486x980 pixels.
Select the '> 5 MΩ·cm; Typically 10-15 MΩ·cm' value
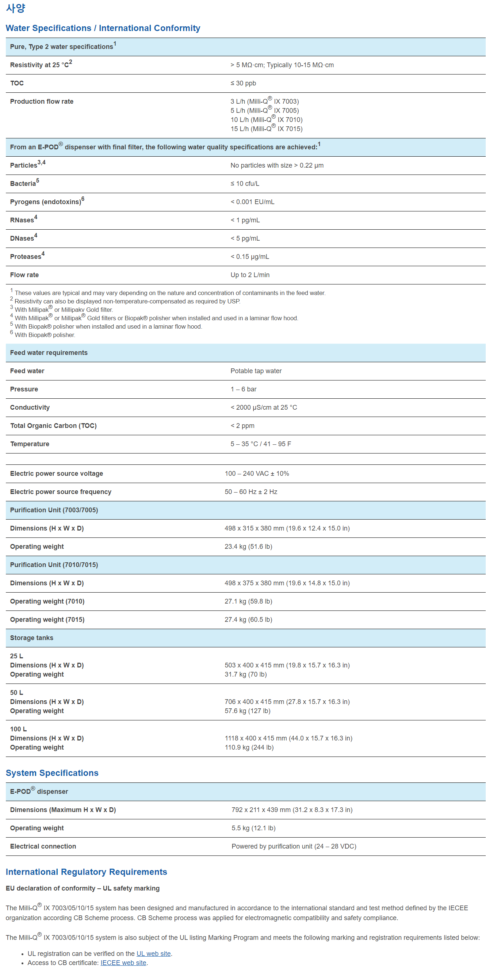coord(282,65)
